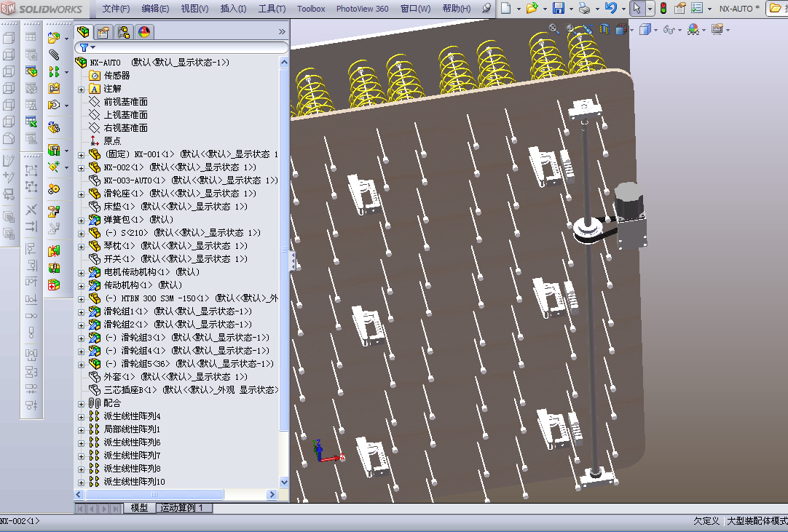Switch to the PropertyManager tab icon
Screen dimensions: 788x532
click(103, 32)
